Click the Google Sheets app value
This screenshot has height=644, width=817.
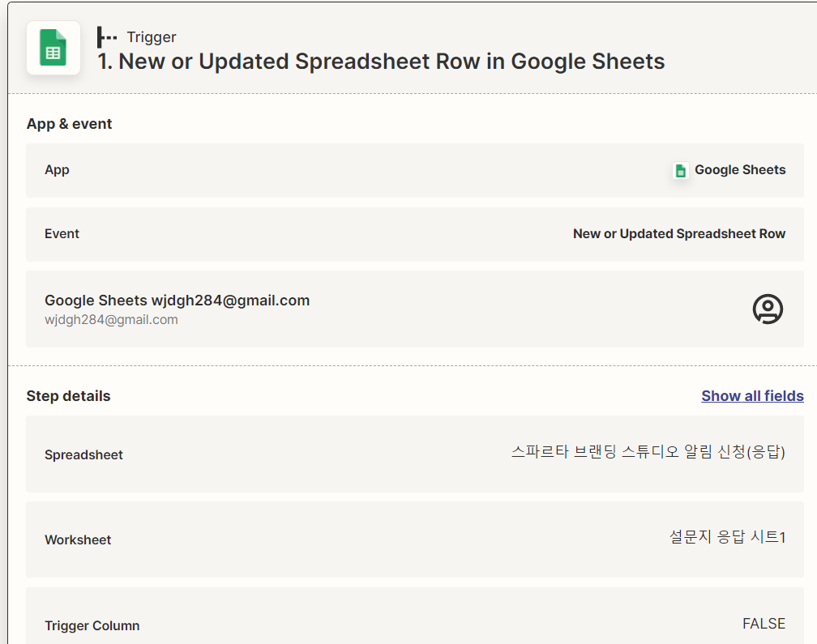740,170
